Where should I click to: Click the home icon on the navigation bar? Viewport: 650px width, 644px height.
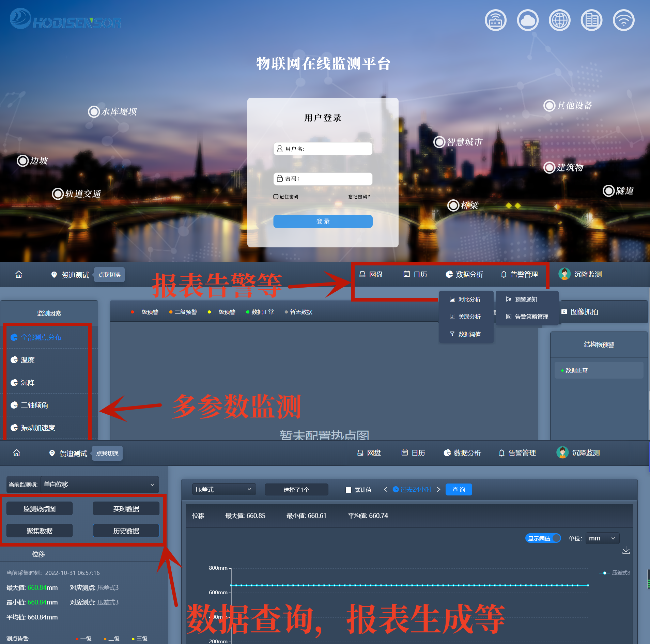coord(19,274)
